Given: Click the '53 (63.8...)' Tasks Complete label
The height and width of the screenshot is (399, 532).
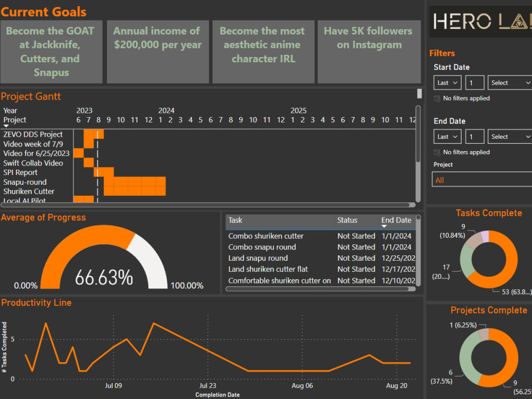Looking at the screenshot, I should [517, 292].
